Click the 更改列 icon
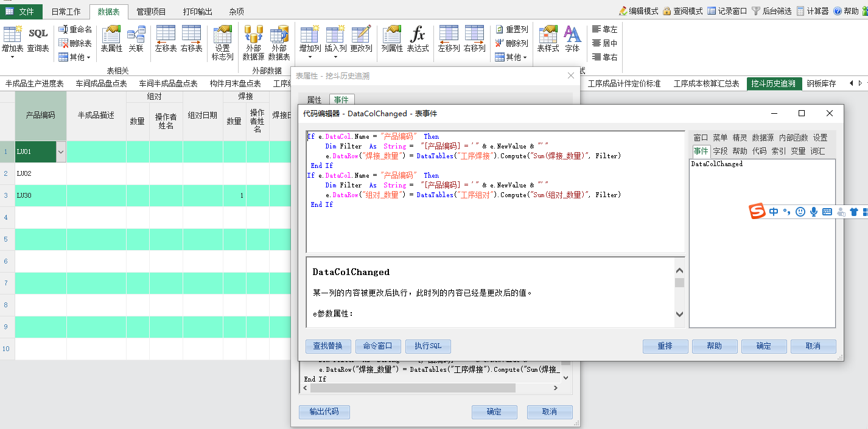868x429 pixels. pos(361,38)
